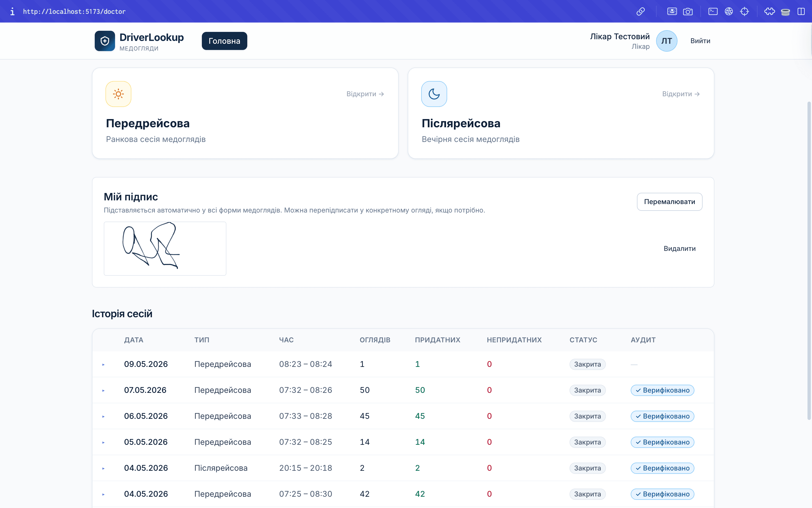Click the sun icon on Передрейсова card
The height and width of the screenshot is (508, 812).
(118, 94)
